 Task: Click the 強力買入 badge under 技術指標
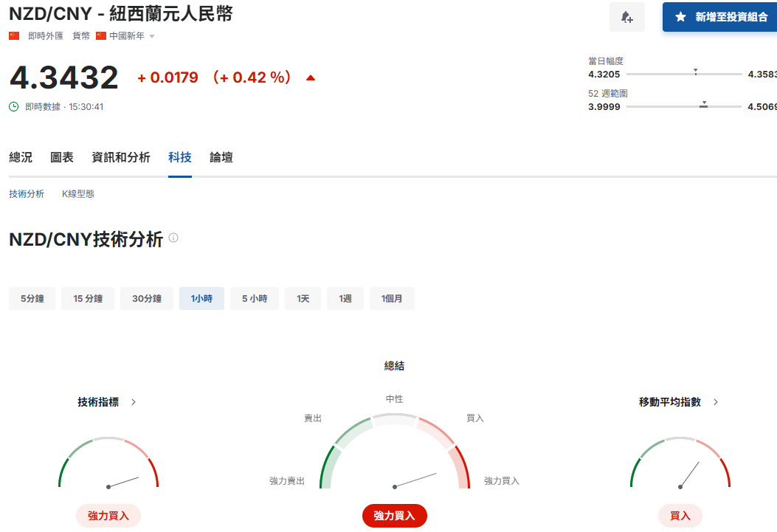[x=108, y=516]
